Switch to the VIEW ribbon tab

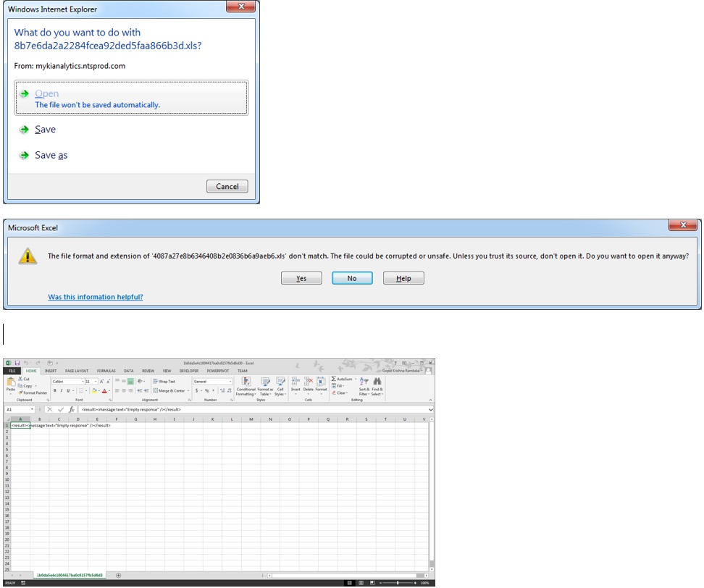167,371
